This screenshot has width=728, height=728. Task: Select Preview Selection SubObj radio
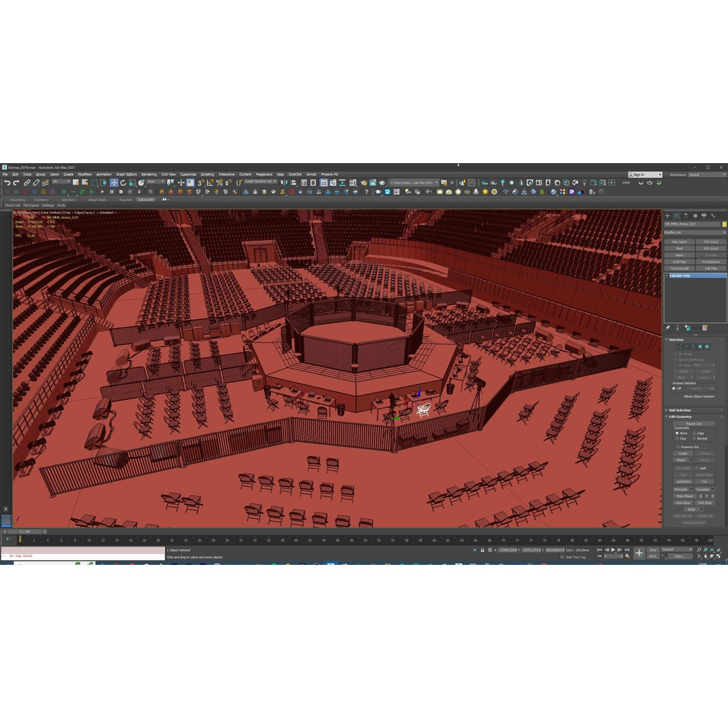click(688, 388)
